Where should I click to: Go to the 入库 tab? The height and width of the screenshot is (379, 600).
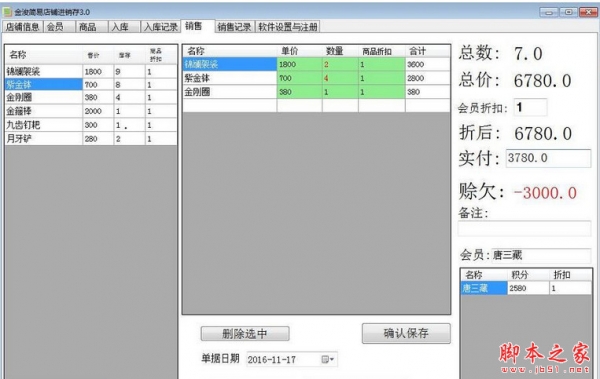point(124,27)
